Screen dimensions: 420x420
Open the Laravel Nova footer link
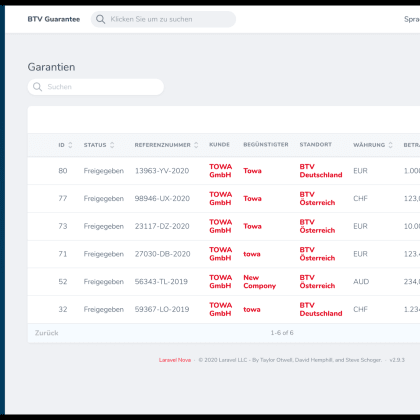[x=175, y=360]
